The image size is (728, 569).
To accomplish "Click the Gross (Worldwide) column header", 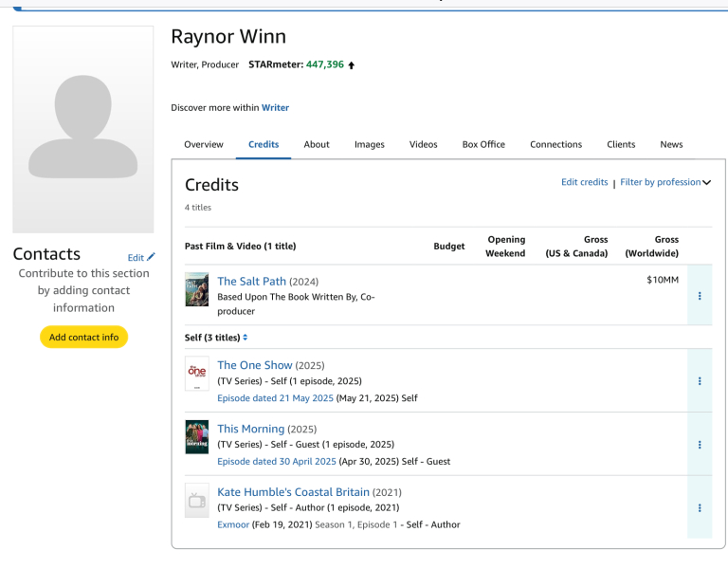I will pos(652,247).
